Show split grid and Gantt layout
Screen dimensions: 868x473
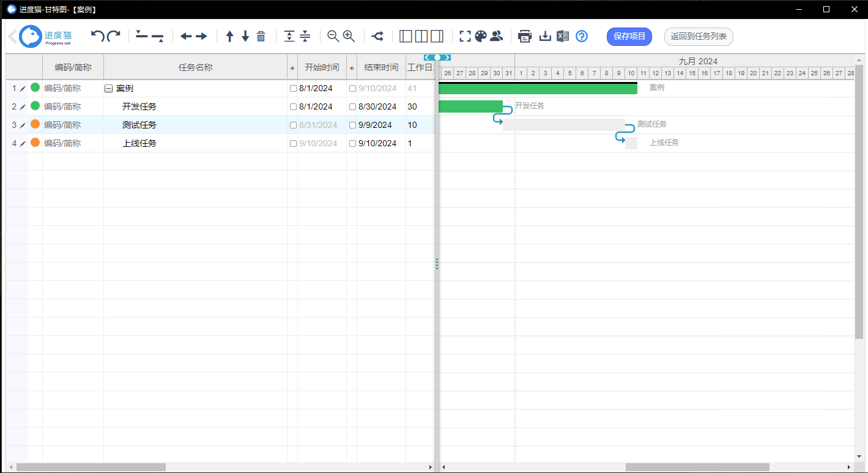click(421, 36)
